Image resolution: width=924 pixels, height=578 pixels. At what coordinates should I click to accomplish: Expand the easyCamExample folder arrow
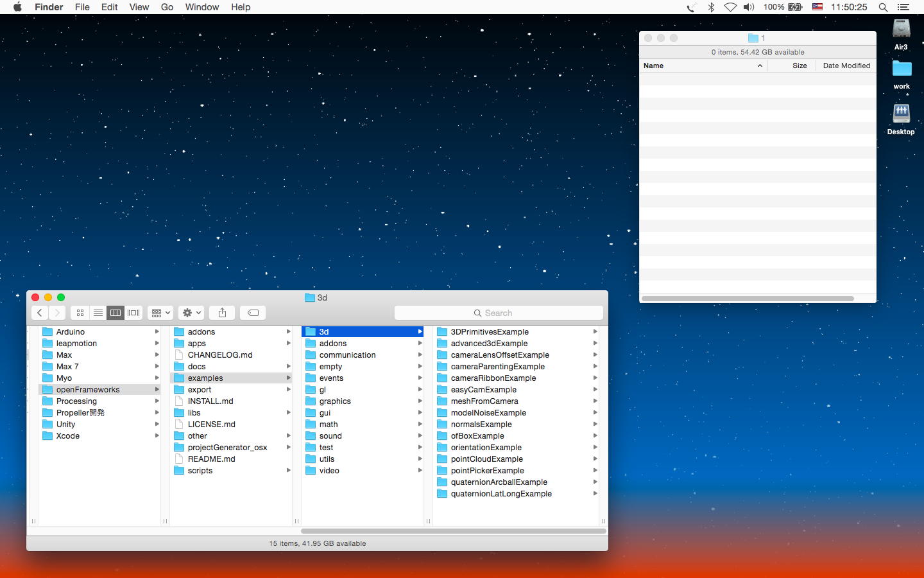[x=595, y=390]
